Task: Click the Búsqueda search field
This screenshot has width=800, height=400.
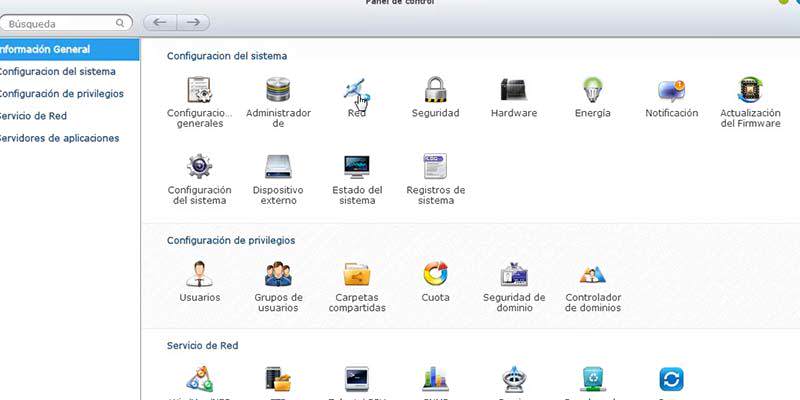Action: pyautogui.click(x=65, y=23)
